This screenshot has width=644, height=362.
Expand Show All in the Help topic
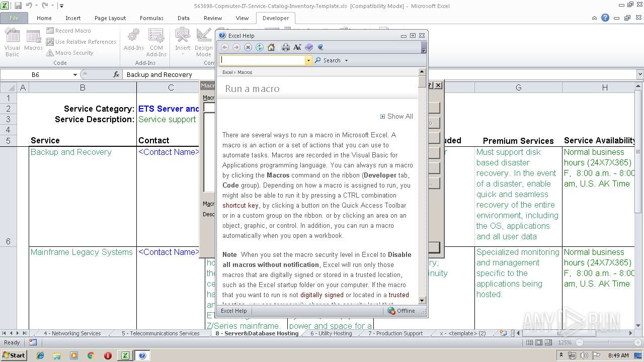pyautogui.click(x=396, y=116)
